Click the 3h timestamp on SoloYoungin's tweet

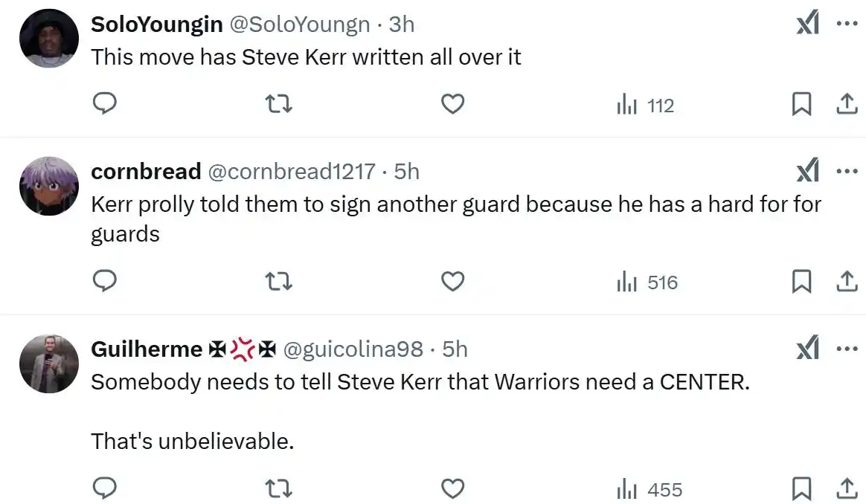point(401,25)
